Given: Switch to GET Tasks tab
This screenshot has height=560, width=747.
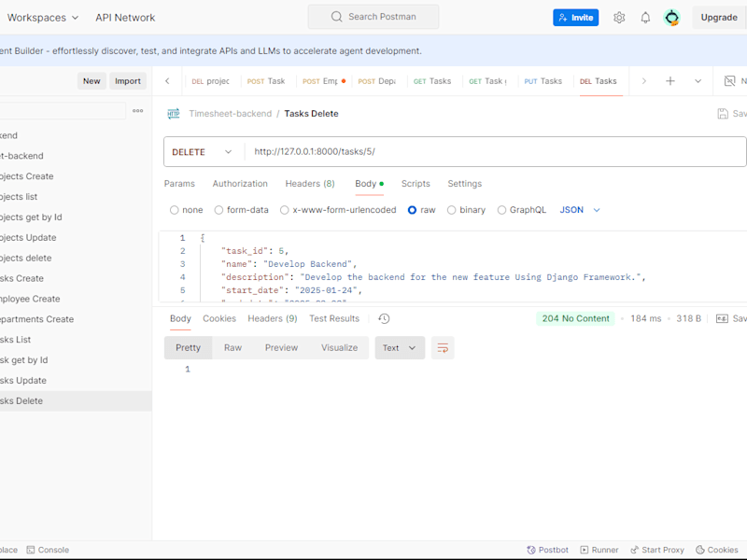Looking at the screenshot, I should point(432,81).
